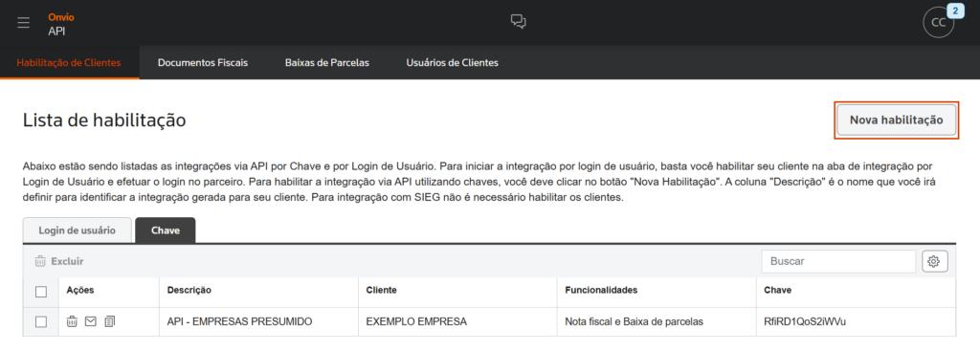Click Nova habilitação button

coord(896,120)
